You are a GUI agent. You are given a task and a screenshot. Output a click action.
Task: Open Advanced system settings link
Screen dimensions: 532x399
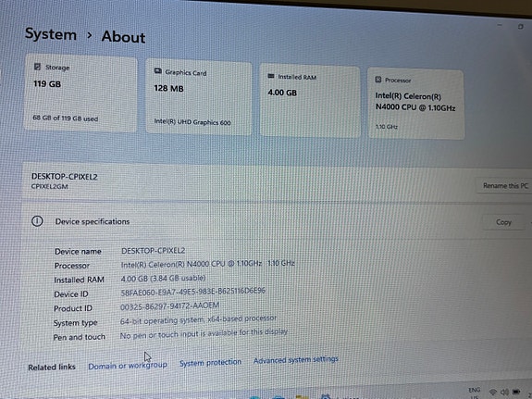(296, 359)
